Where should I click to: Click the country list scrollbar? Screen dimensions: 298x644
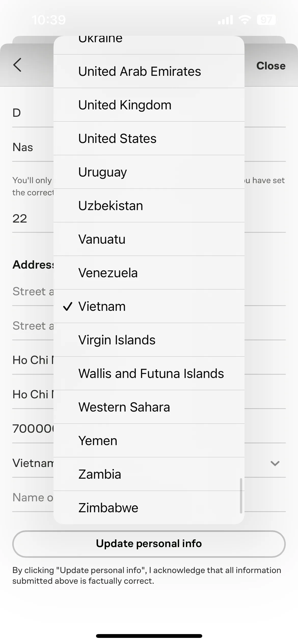click(241, 496)
